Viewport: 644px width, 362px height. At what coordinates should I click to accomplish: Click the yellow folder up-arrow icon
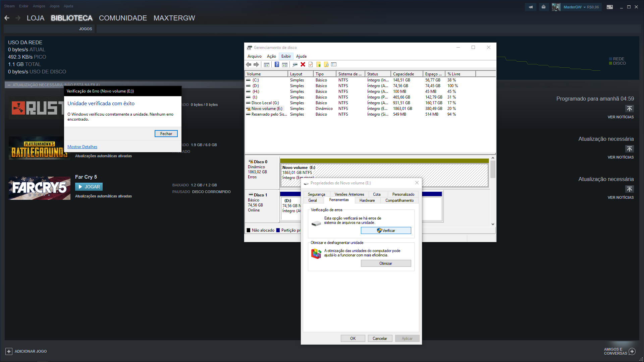(x=318, y=64)
